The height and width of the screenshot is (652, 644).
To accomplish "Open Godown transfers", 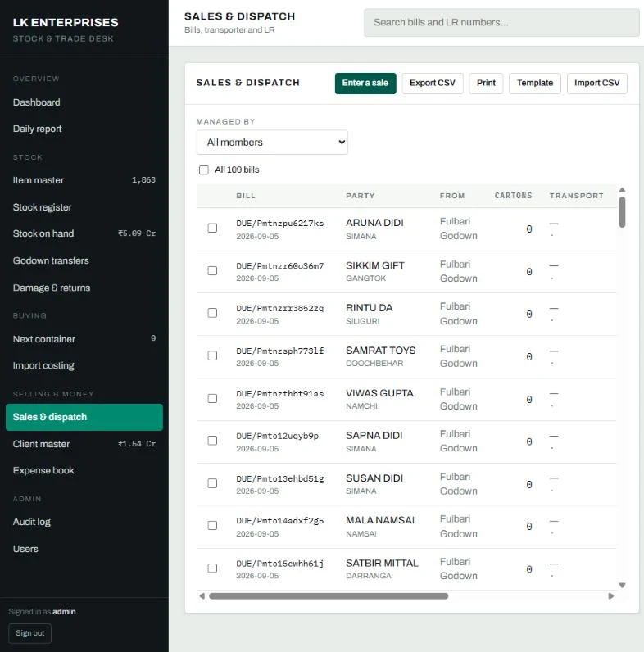I will 84,260.
